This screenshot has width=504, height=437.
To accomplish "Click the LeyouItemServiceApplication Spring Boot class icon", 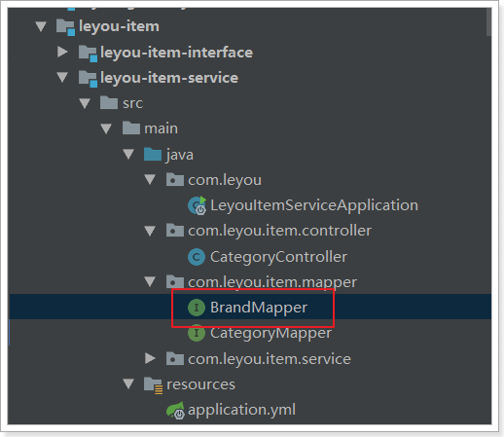I will click(x=197, y=205).
